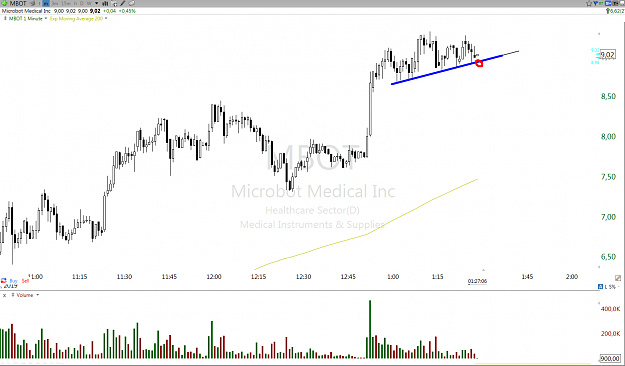
Task: Open the dark dropdown icon top right
Action: click(615, 3)
